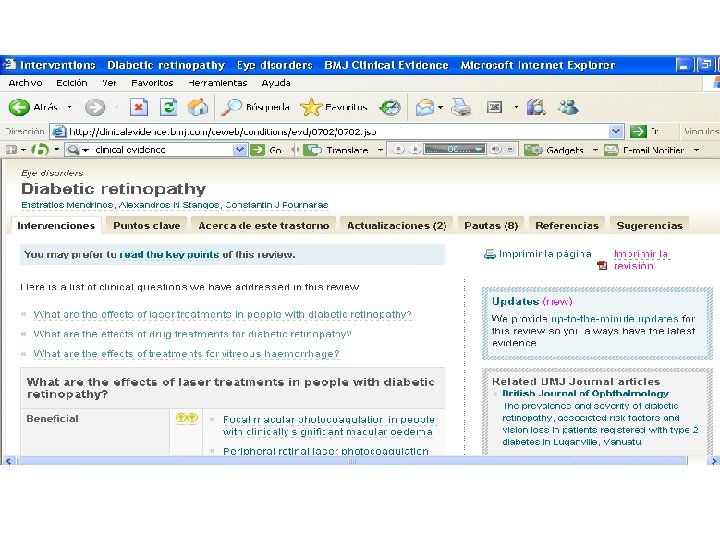Open the E-mail Notifier dropdown arrow

696,150
